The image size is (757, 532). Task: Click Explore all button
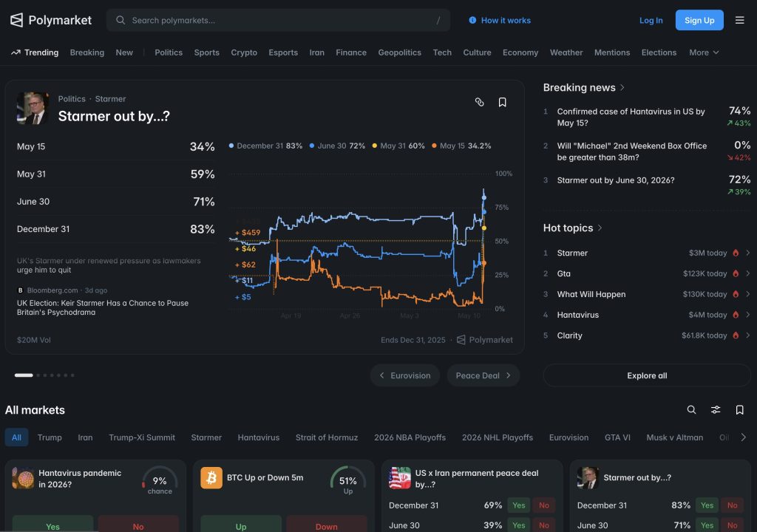(x=647, y=375)
